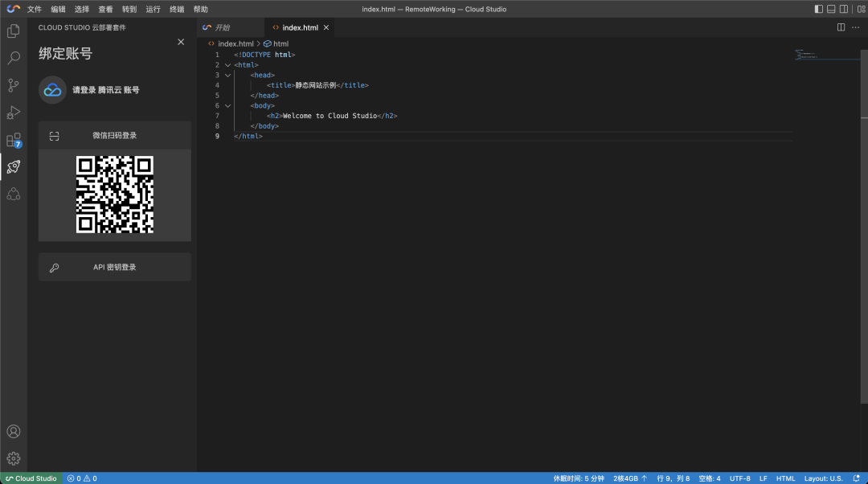Switch to the index.html tab
868x484 pixels.
coord(300,27)
